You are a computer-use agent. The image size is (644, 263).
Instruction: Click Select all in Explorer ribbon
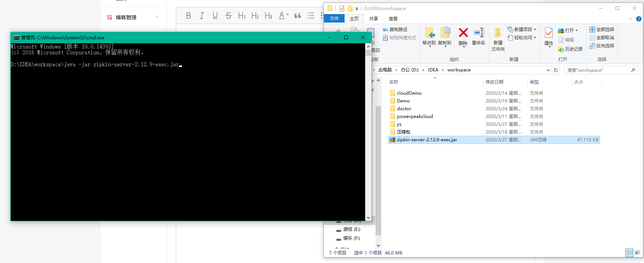click(x=602, y=30)
